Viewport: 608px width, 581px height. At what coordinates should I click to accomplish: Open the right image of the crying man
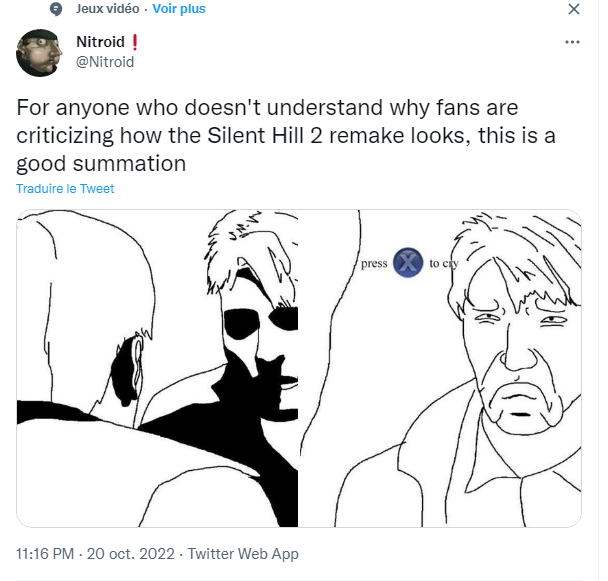[x=442, y=368]
